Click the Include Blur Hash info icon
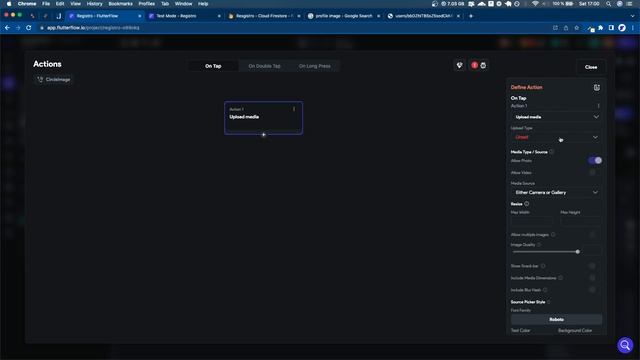 click(x=545, y=290)
